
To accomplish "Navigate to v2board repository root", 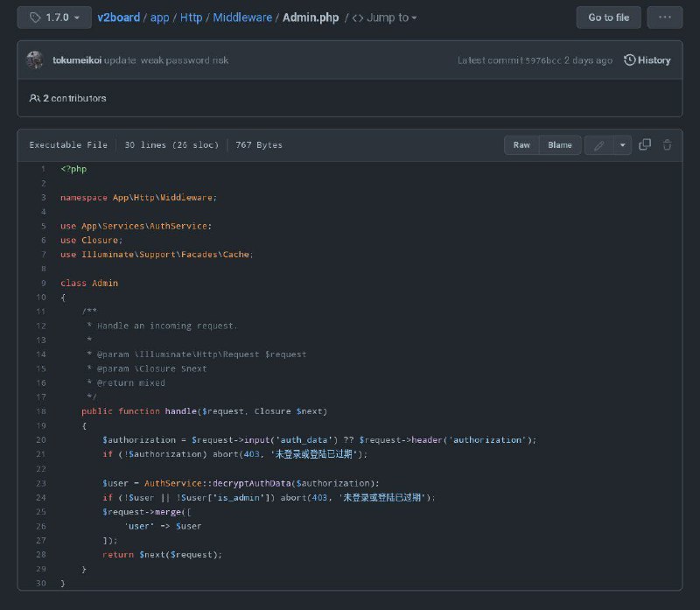I will click(x=119, y=18).
